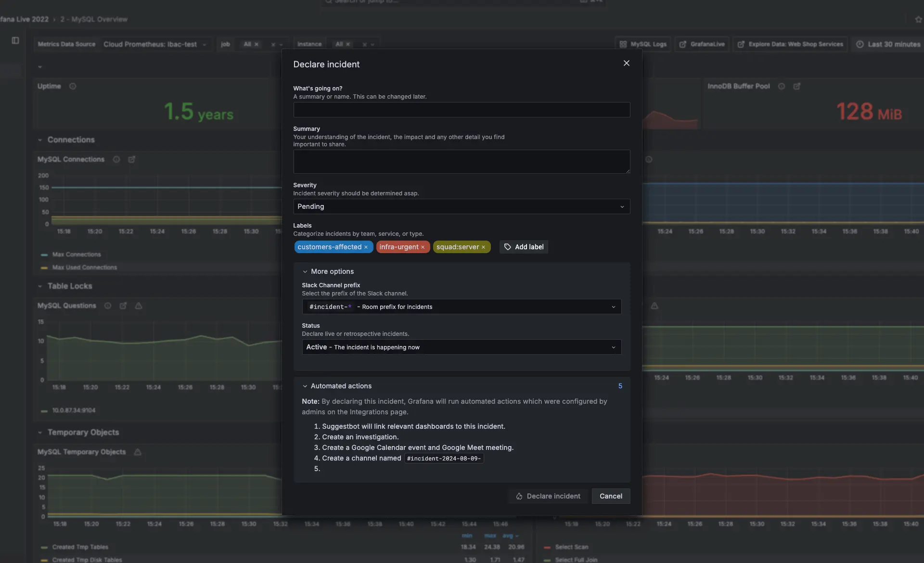Open the Slack Channel prefix dropdown
The width and height of the screenshot is (924, 563).
tap(462, 307)
